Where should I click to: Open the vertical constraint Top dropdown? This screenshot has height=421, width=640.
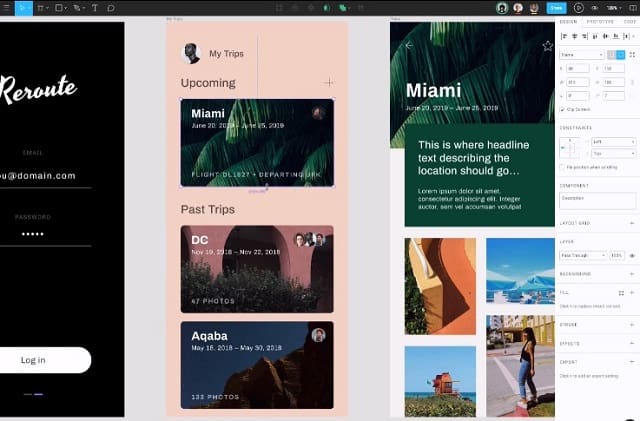click(613, 154)
